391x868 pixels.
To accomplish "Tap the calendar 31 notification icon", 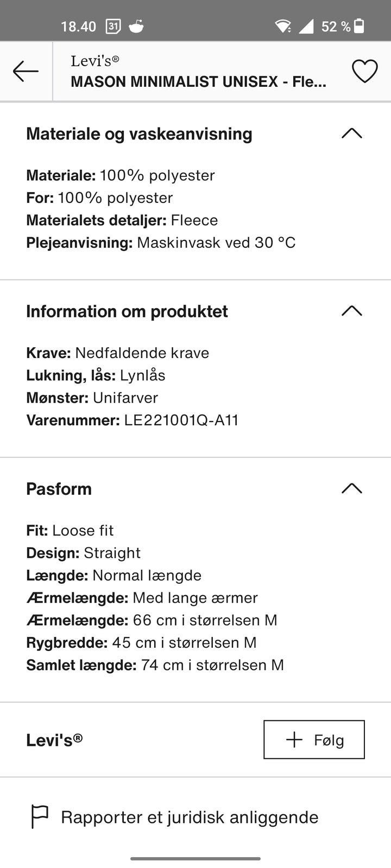I will (x=113, y=26).
